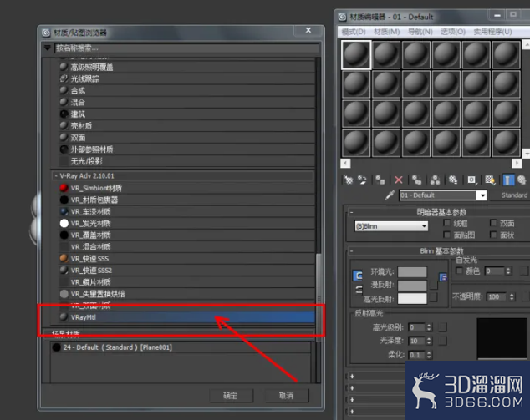This screenshot has width=530, height=420.
Task: Click the 不透明度 value field
Action: pyautogui.click(x=497, y=296)
